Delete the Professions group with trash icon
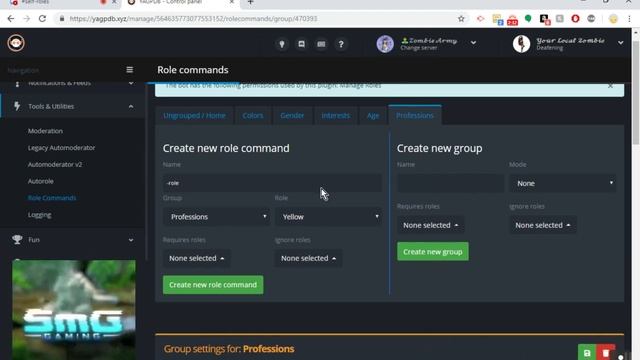The width and height of the screenshot is (640, 360). coord(606,353)
